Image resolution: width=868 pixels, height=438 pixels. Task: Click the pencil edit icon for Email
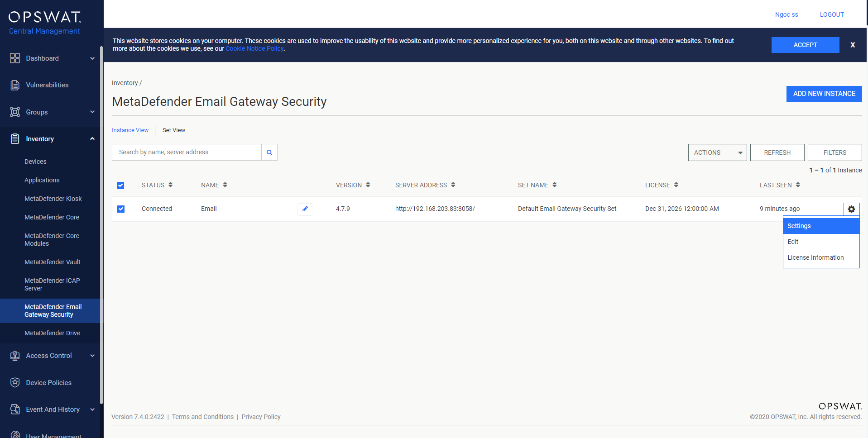pyautogui.click(x=305, y=209)
